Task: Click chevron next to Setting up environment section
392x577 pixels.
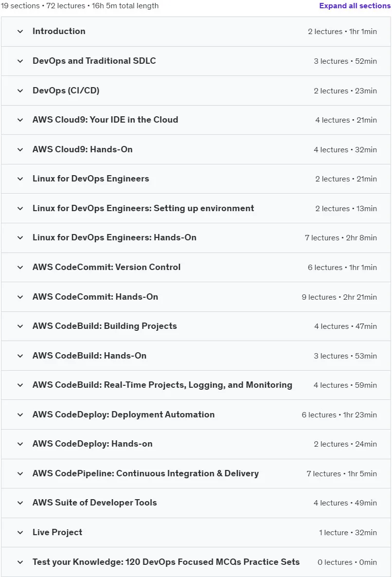Action: [20, 208]
